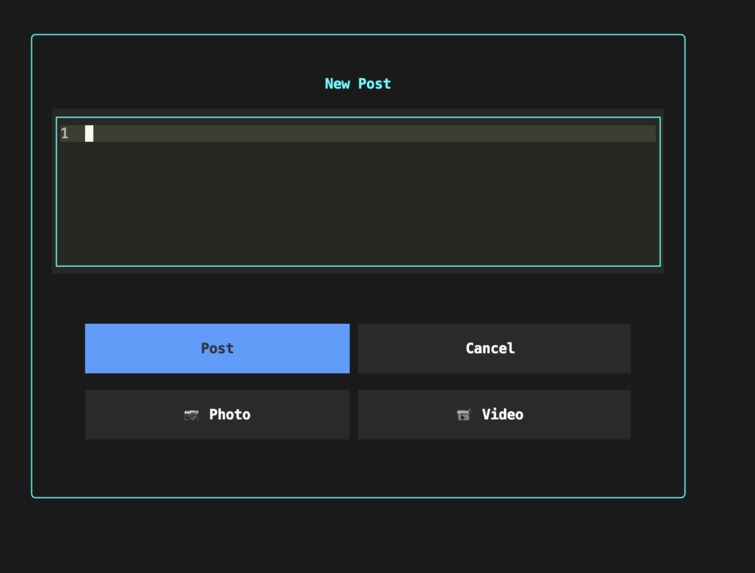Focus the post text editor area

tap(358, 192)
